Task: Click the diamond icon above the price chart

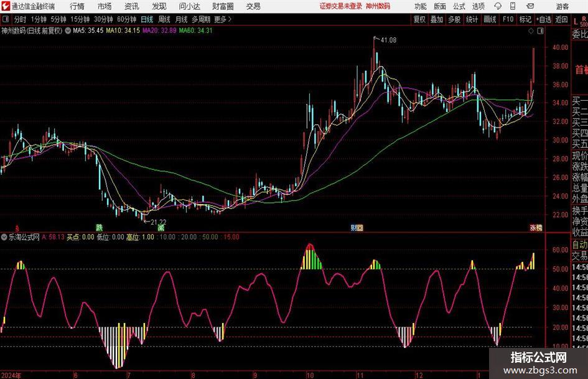Action: tap(531, 31)
